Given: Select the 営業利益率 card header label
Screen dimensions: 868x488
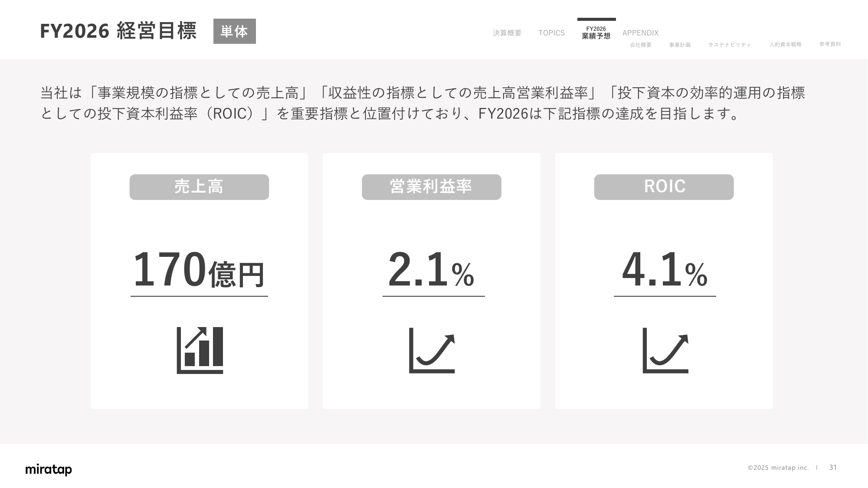Looking at the screenshot, I should [431, 187].
